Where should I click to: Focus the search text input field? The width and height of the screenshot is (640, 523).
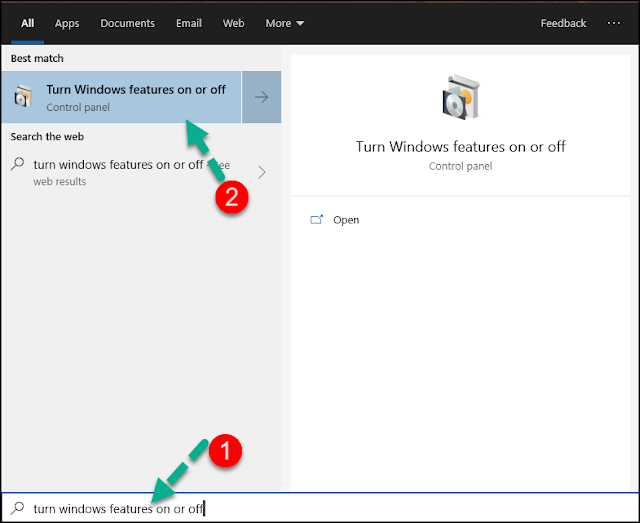320,508
